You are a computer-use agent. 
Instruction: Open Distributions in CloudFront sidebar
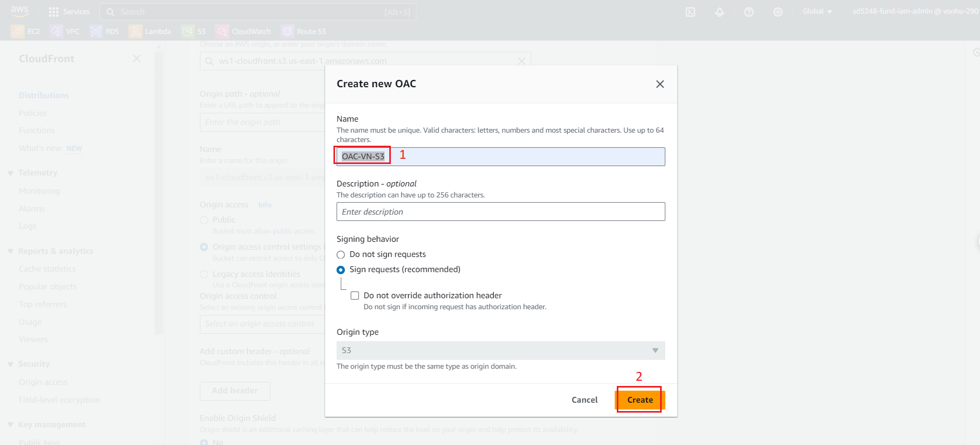[x=44, y=96]
